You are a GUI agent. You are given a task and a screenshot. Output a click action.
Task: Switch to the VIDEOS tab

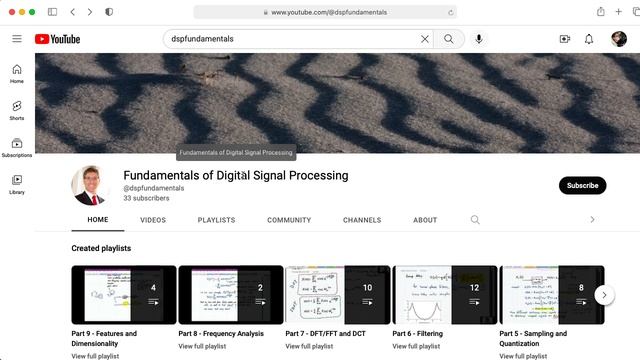pyautogui.click(x=153, y=220)
